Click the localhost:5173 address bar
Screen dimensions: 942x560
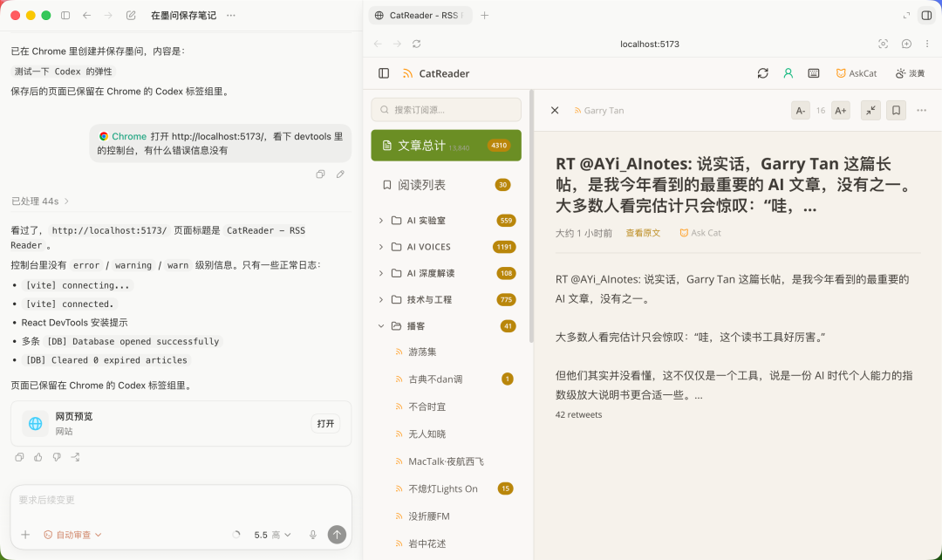[650, 44]
